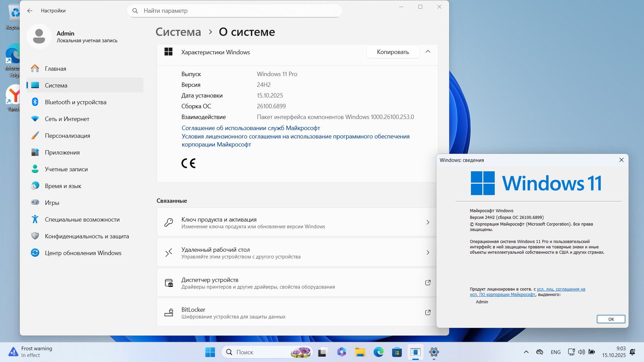This screenshot has height=362, width=644.
Task: Click OK in Windows сведения dialog
Action: (x=610, y=319)
